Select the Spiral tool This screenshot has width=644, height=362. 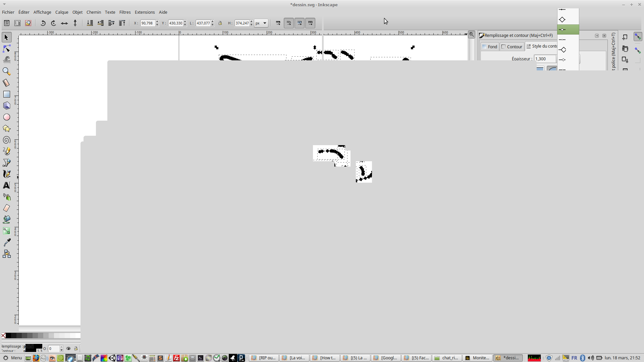click(x=6, y=140)
